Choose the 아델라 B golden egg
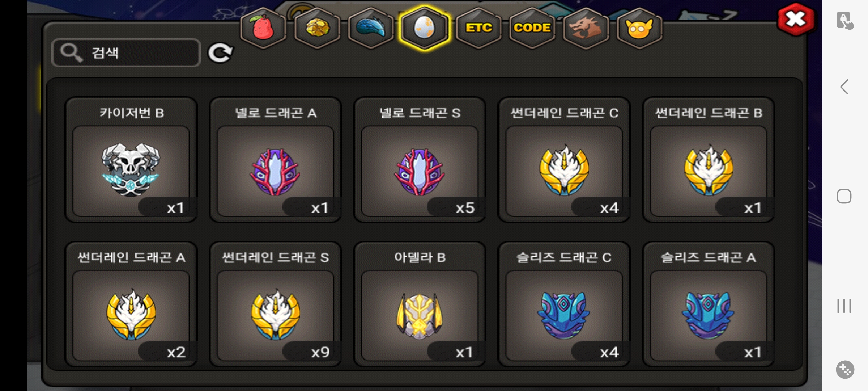This screenshot has width=868, height=391. [x=420, y=304]
